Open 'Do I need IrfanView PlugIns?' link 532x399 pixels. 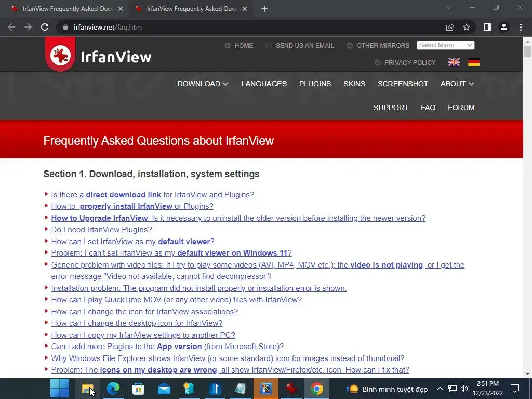(x=101, y=230)
